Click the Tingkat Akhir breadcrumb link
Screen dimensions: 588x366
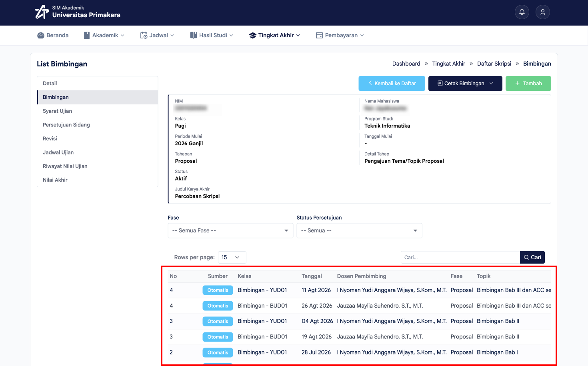pyautogui.click(x=448, y=64)
